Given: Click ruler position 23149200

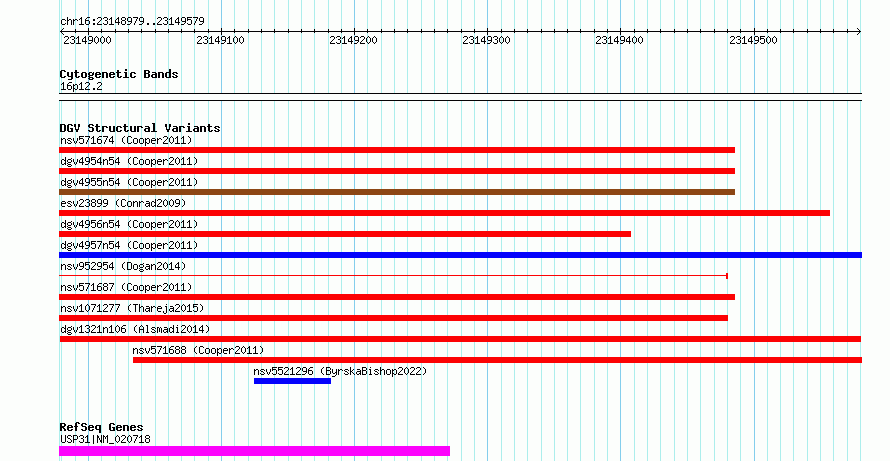Looking at the screenshot, I should [x=353, y=40].
